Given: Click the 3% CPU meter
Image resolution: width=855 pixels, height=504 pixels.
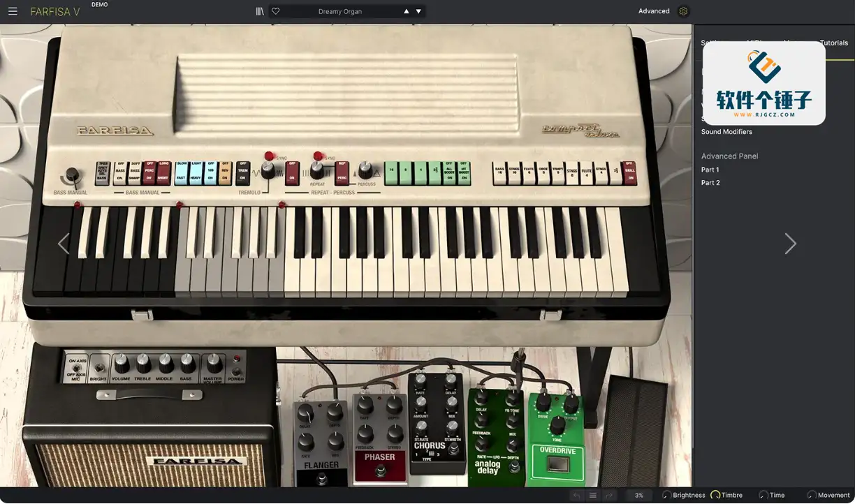Looking at the screenshot, I should tap(638, 496).
